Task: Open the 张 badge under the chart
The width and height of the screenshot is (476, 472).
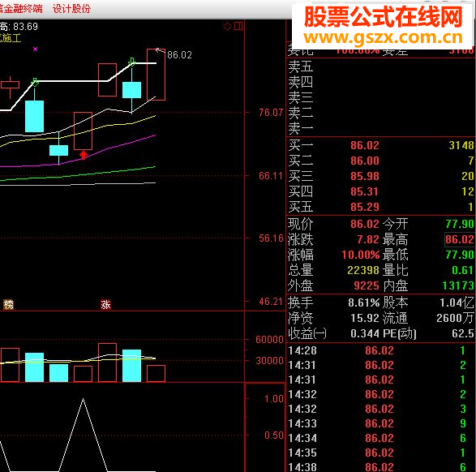Action: [x=105, y=304]
